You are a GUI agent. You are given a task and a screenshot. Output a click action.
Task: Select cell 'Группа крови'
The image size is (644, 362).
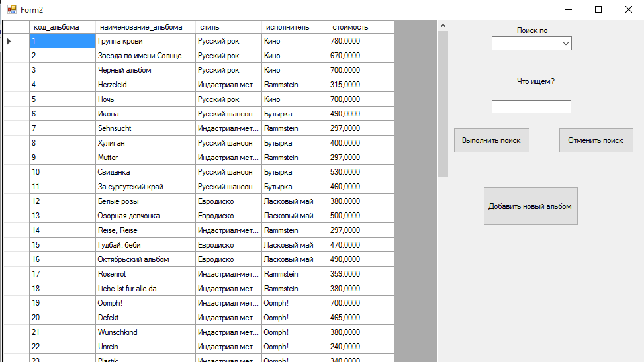coord(146,41)
